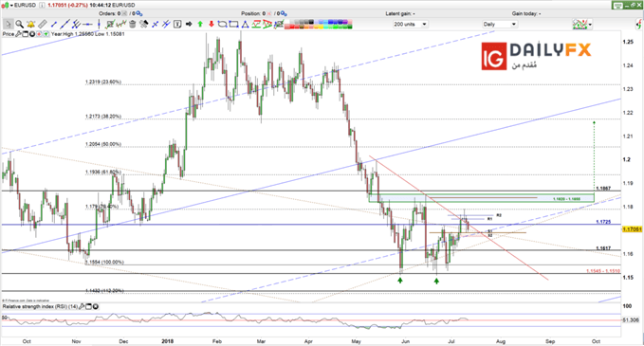Close positions with red X beside Position
Viewport: 644px width, 346px height.
click(269, 13)
